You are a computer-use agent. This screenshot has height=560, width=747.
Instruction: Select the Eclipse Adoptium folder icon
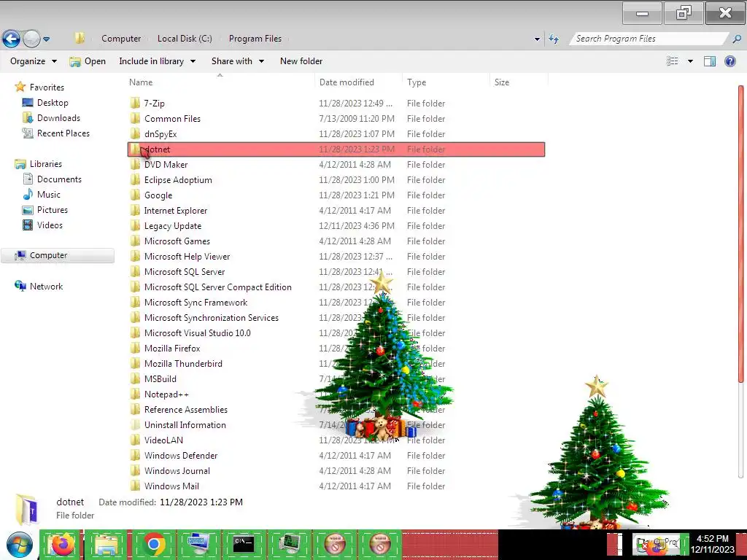pyautogui.click(x=135, y=179)
